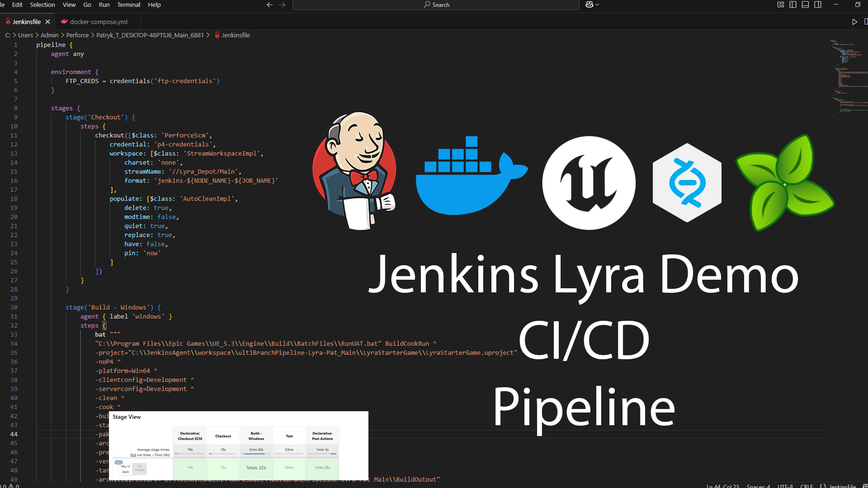Click the 3min 43s average time progress bar
868x488 pixels.
pos(256,454)
